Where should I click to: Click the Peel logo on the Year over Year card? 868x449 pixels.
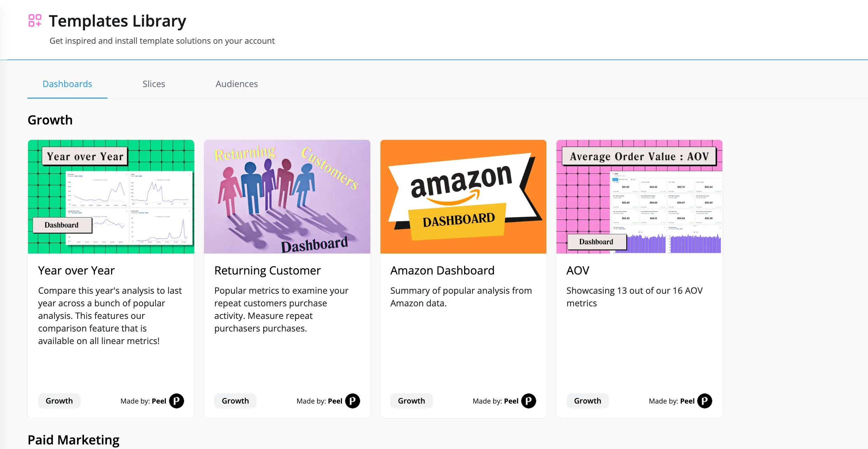coord(177,401)
